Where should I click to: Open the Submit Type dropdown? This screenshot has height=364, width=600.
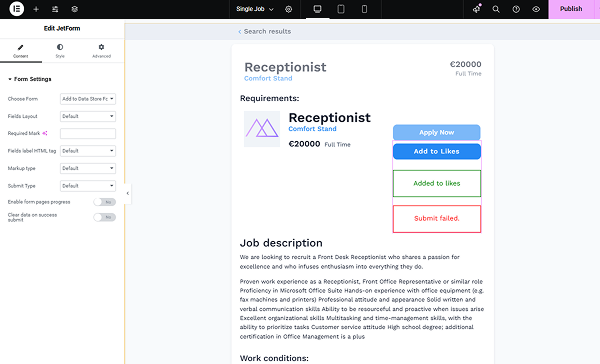pyautogui.click(x=88, y=186)
